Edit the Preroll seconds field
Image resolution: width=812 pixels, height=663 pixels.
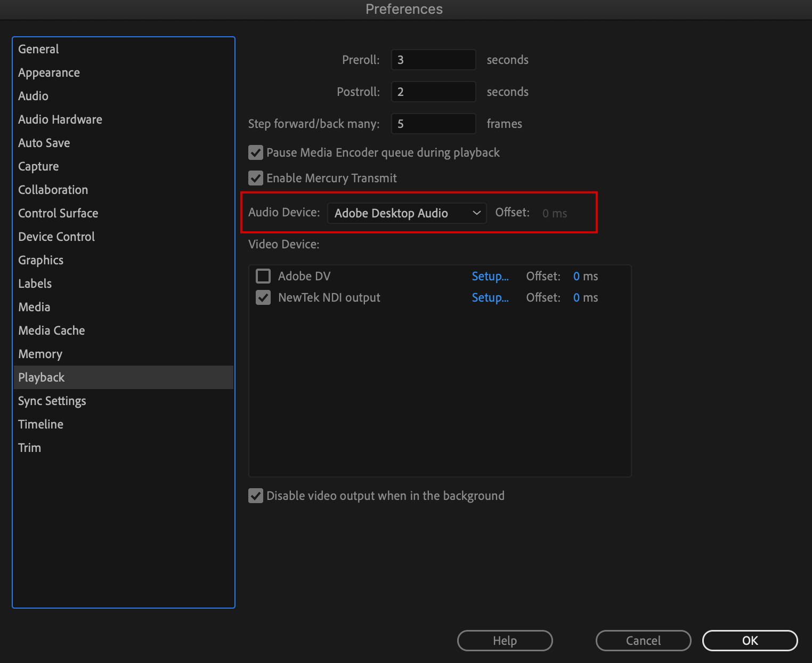(433, 60)
